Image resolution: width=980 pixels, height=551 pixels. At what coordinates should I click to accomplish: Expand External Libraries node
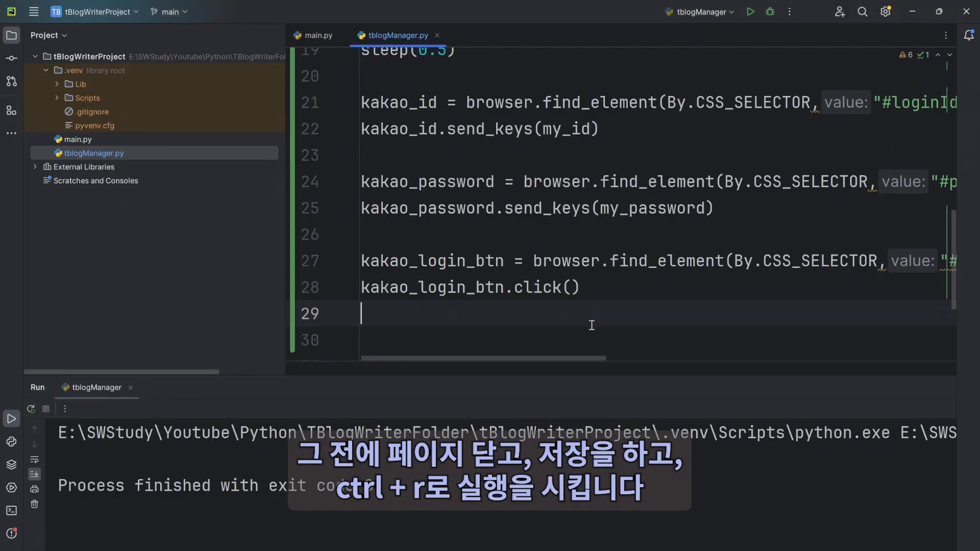(x=35, y=167)
